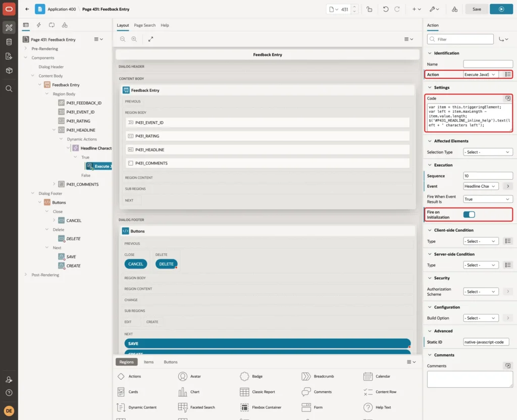
Task: Open Shared Components icon in top toolbar
Action: coord(454,9)
